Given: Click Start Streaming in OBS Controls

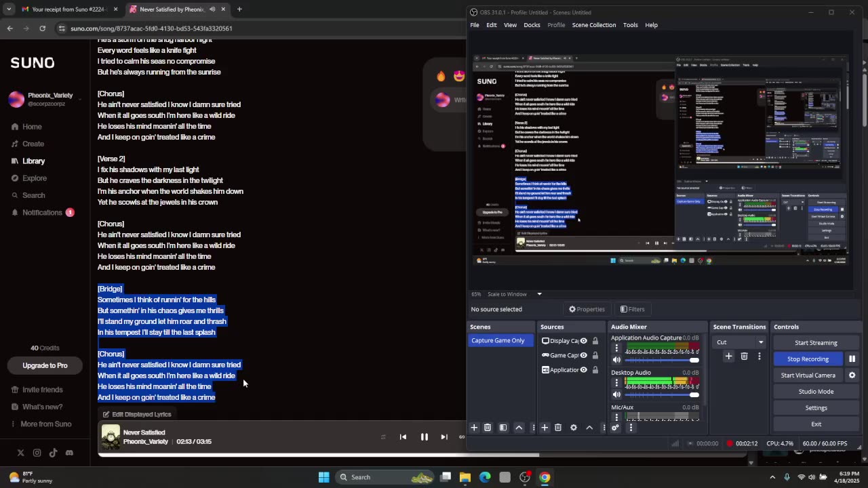Looking at the screenshot, I should 816,343.
